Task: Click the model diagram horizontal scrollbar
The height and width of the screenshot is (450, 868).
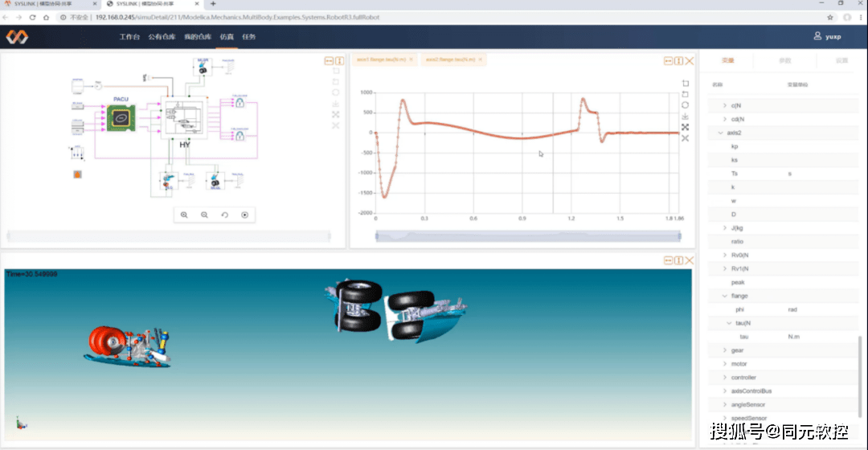Action: click(x=169, y=236)
